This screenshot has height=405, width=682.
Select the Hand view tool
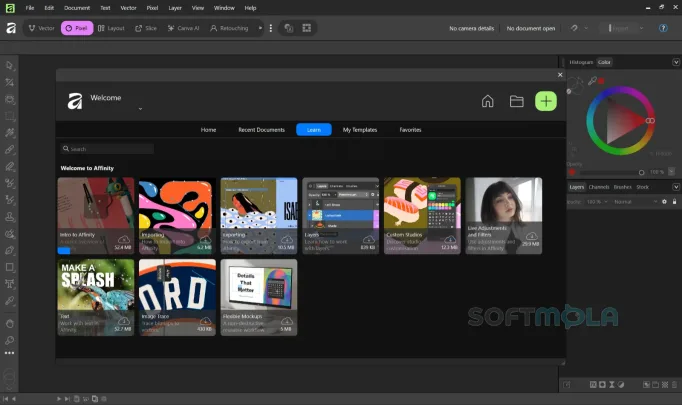(10, 324)
